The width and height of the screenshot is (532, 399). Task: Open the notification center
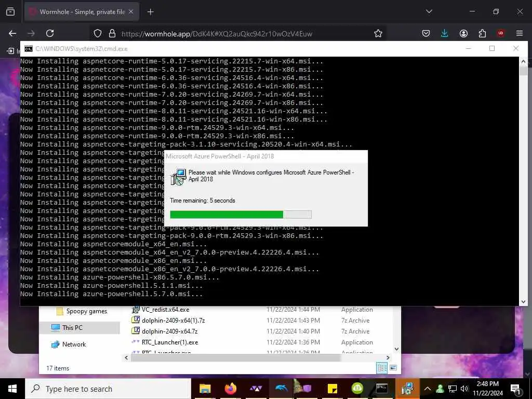[x=515, y=389]
